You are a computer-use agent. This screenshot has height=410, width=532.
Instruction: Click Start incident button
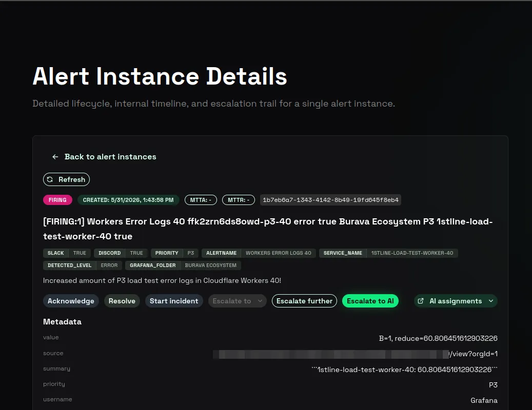coord(174,301)
